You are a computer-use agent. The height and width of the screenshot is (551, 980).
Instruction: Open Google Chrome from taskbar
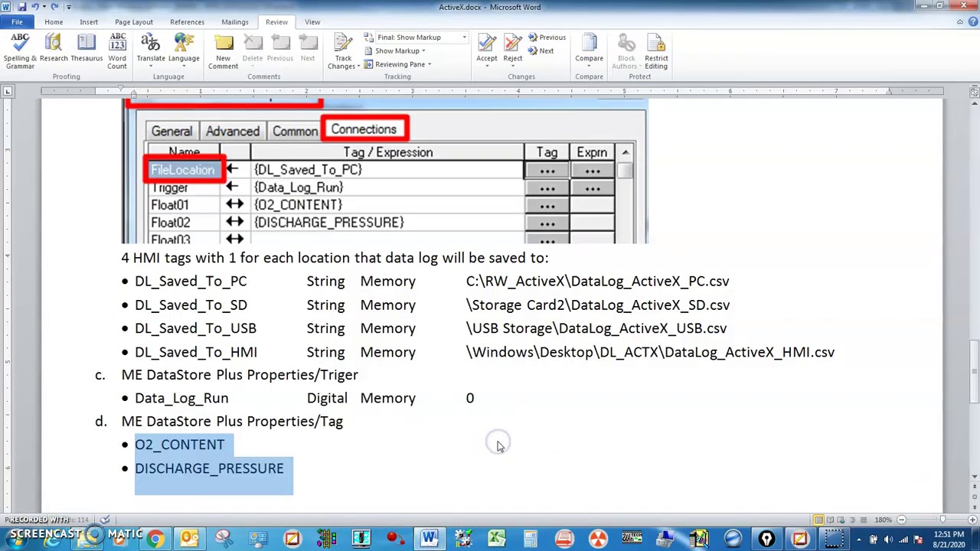coord(155,540)
